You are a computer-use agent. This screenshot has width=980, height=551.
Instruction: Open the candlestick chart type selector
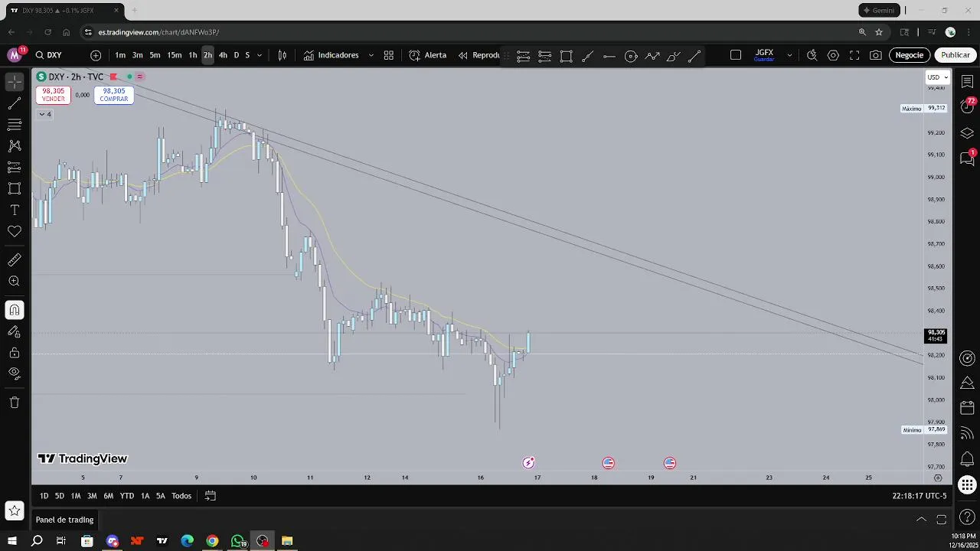[x=283, y=55]
